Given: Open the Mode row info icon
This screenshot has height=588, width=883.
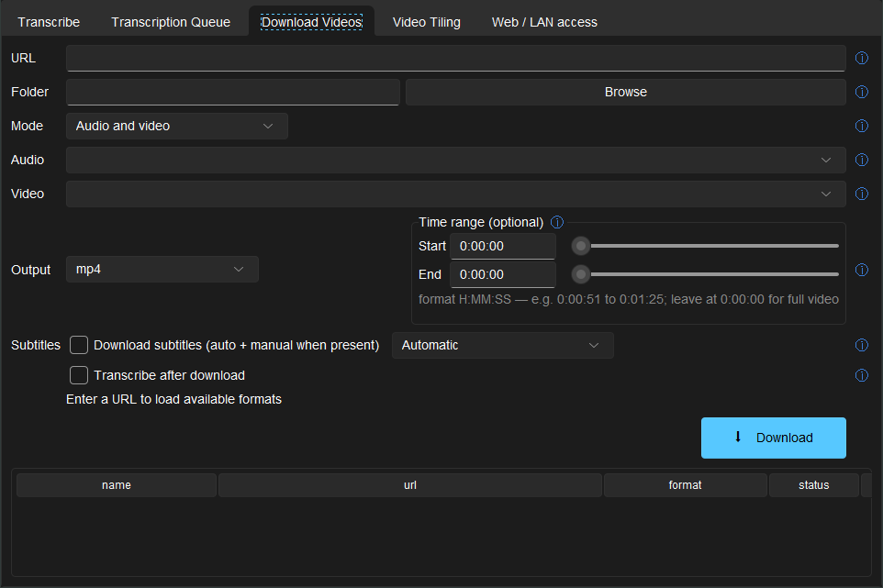Looking at the screenshot, I should 862,126.
